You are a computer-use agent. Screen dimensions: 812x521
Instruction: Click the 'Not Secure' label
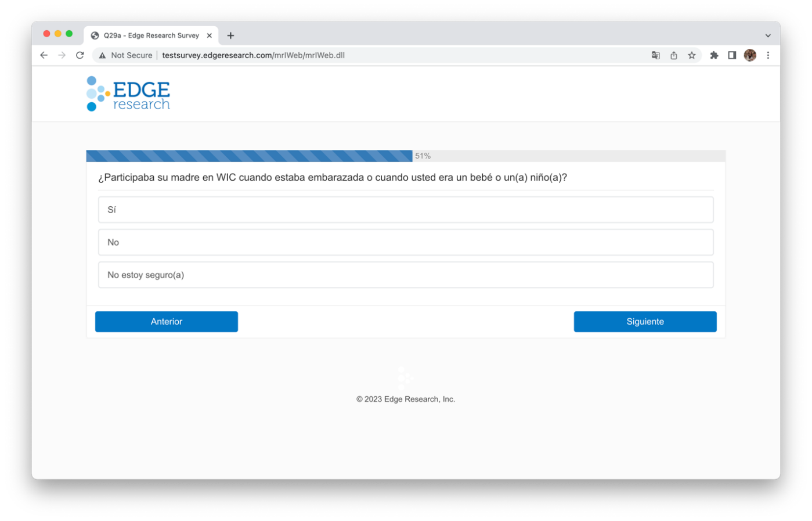coord(132,55)
